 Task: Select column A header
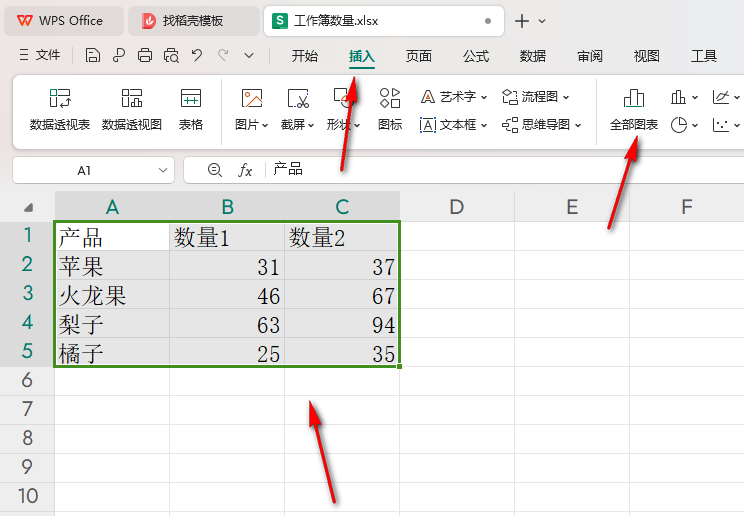[x=112, y=207]
